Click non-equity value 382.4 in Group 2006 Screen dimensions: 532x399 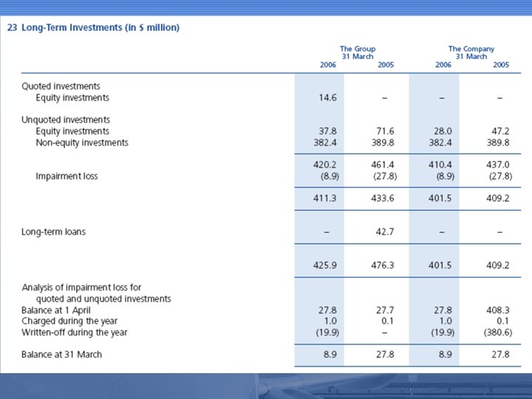325,143
